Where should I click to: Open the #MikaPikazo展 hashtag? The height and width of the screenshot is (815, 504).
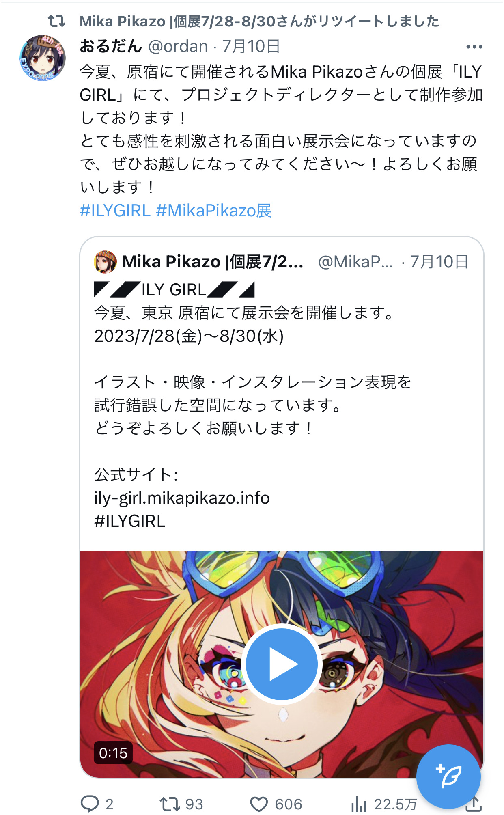click(214, 211)
